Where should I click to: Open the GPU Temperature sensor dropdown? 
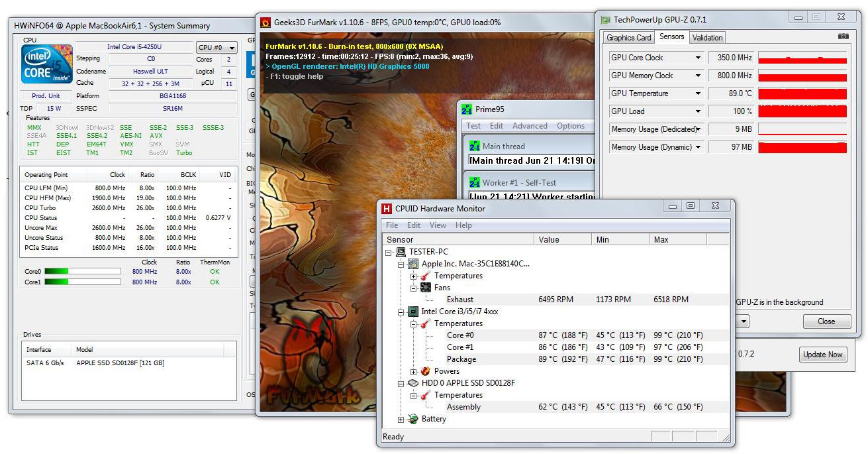pos(698,93)
